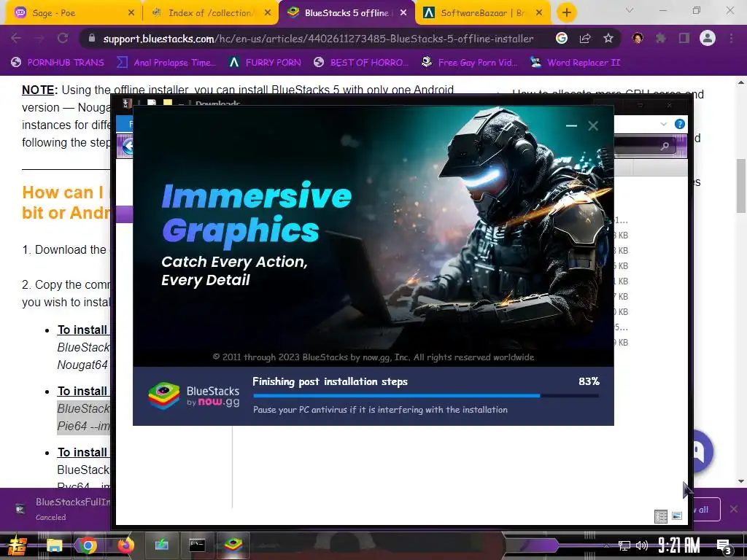Select the BlueStacks taskbar icon
This screenshot has height=560, width=747.
[x=233, y=545]
